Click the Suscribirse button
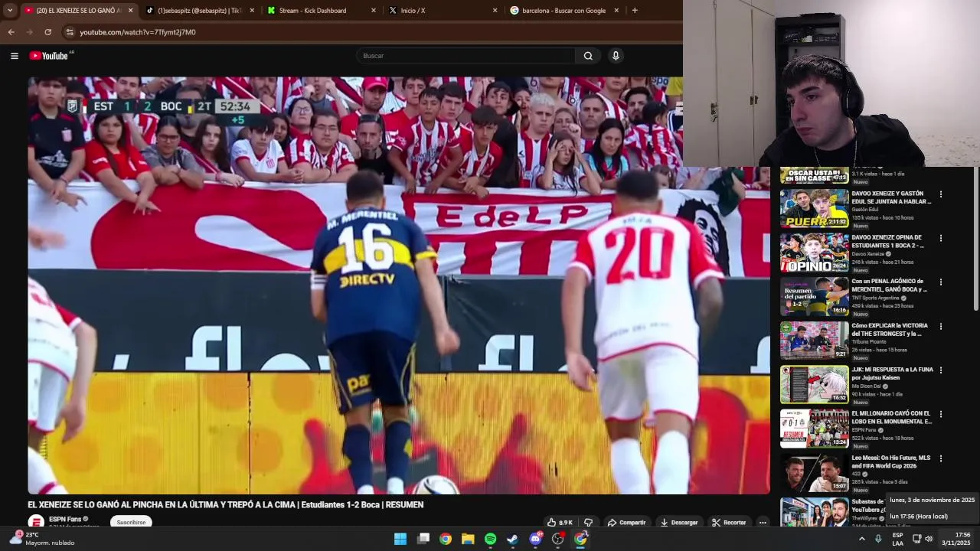This screenshot has height=551, width=980. point(131,523)
